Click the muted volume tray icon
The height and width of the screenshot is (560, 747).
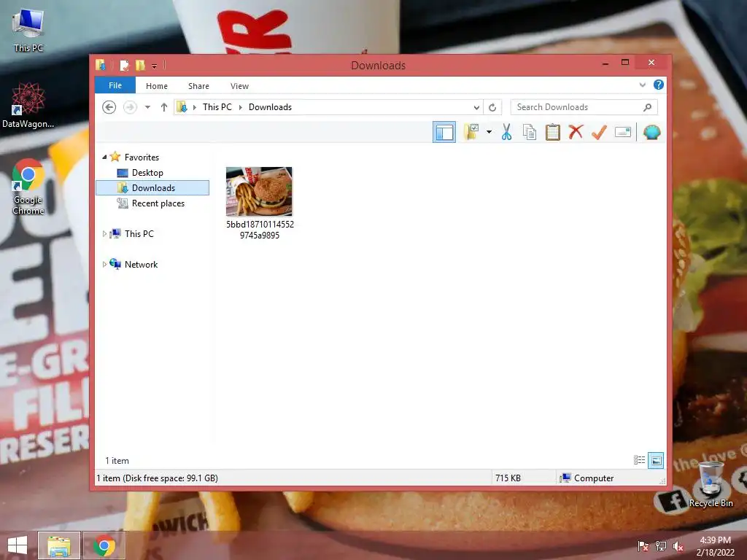tap(678, 546)
